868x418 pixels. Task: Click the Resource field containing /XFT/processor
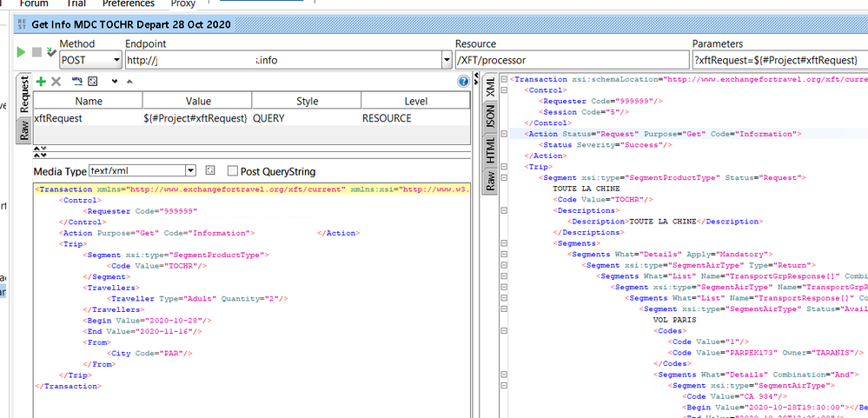pos(569,60)
